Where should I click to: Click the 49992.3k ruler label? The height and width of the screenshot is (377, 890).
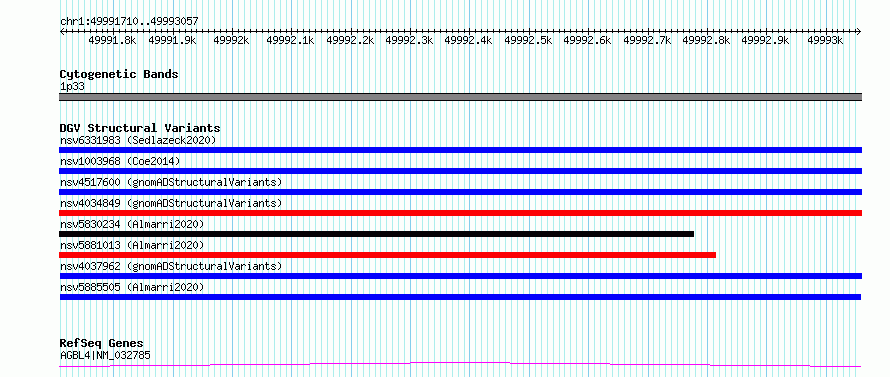point(409,40)
